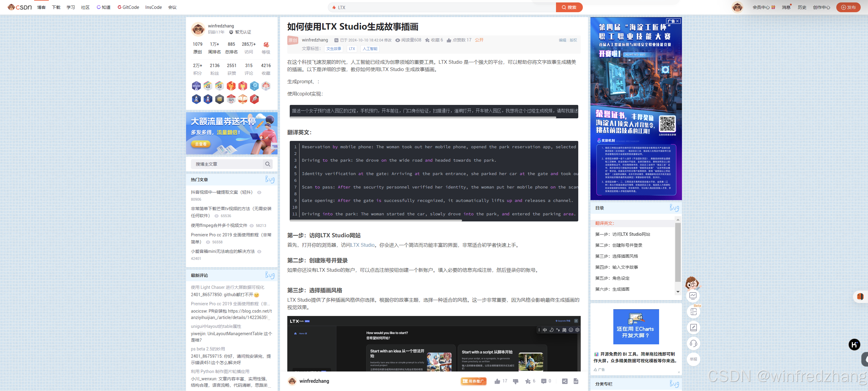Jump to 翻译英文 in 目录
This screenshot has height=391, width=868.
point(604,223)
